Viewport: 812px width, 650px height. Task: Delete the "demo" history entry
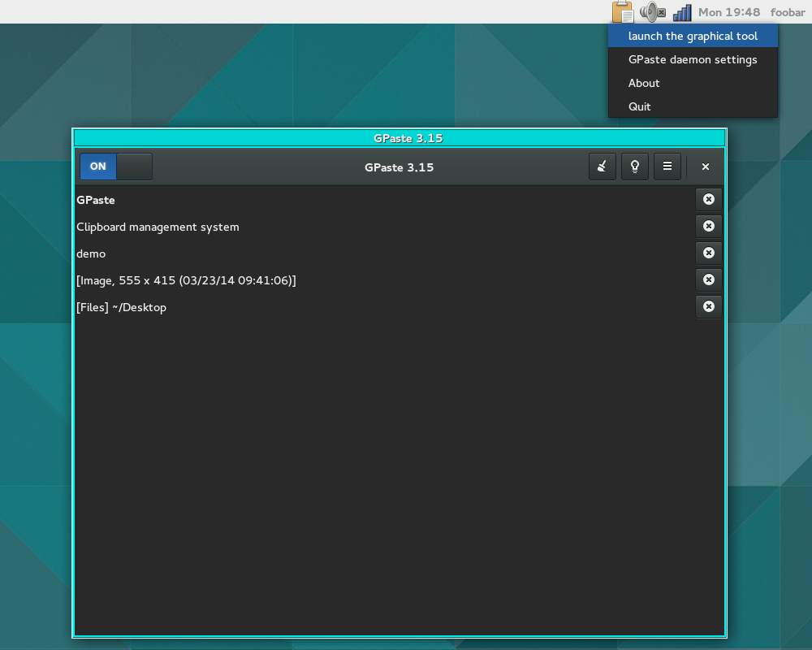pos(708,253)
